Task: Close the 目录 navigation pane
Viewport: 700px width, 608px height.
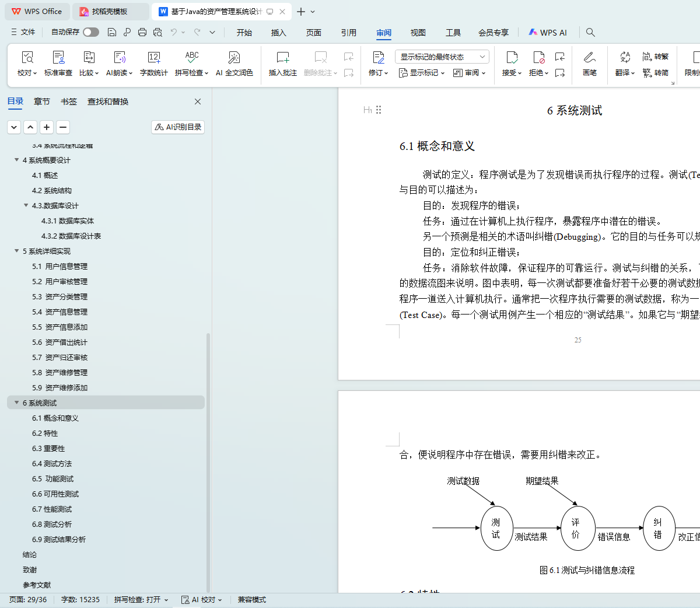Action: click(x=198, y=102)
